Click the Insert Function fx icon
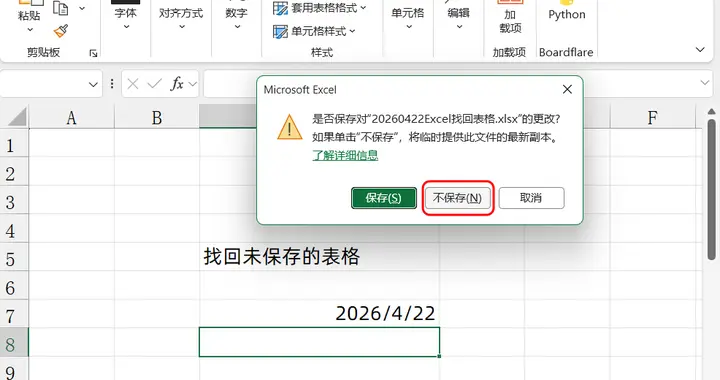This screenshot has height=380, width=720. point(177,84)
